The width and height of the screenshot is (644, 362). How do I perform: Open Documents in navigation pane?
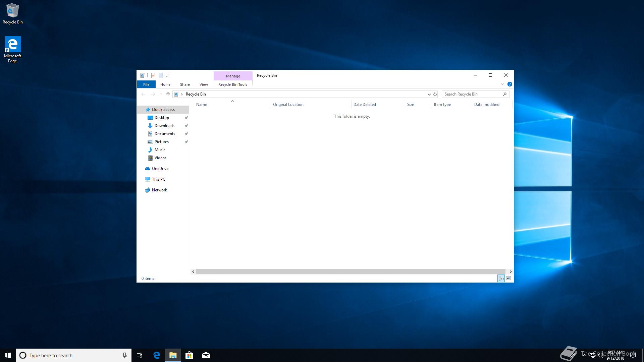coord(165,134)
